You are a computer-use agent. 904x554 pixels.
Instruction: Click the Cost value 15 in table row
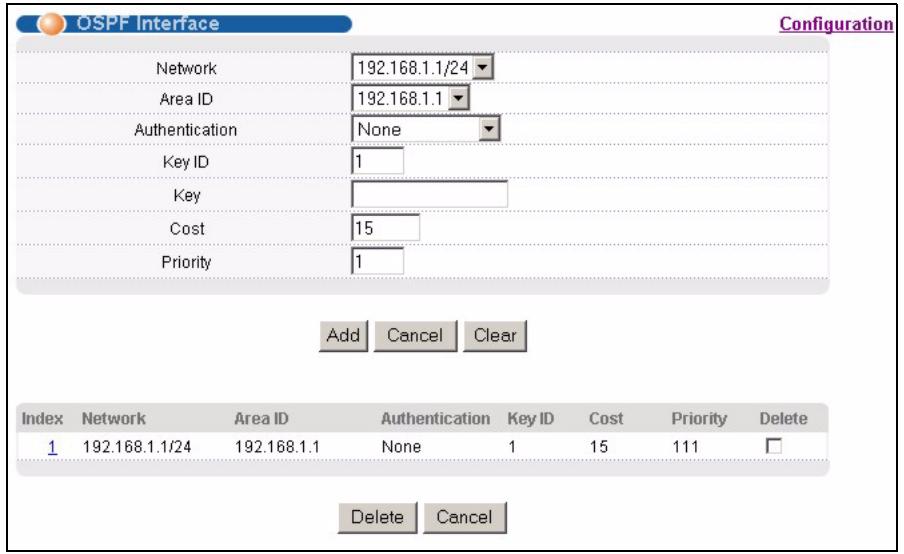tap(599, 447)
